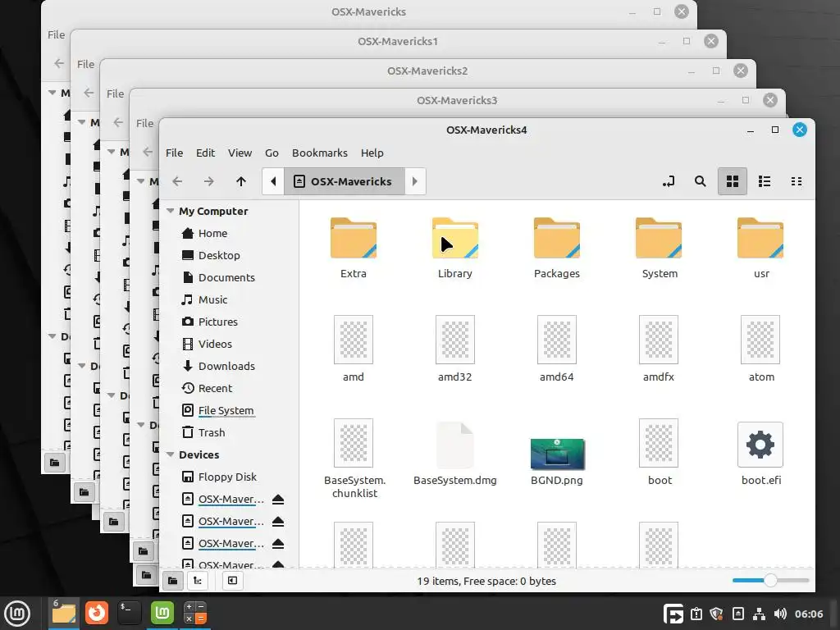Image resolution: width=840 pixels, height=630 pixels.
Task: Open Documents in the sidebar
Action: (x=226, y=277)
